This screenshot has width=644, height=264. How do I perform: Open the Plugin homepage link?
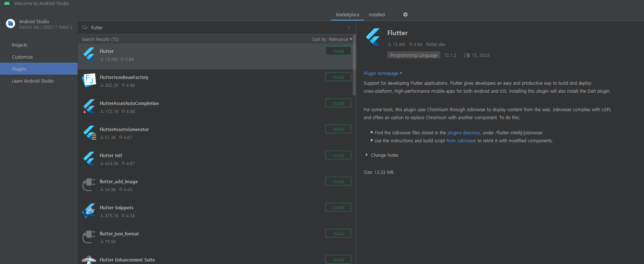point(381,74)
